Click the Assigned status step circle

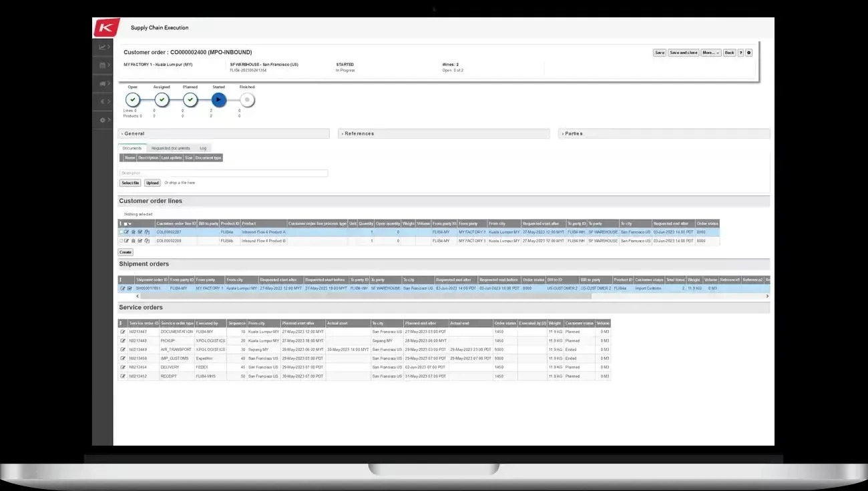point(162,100)
